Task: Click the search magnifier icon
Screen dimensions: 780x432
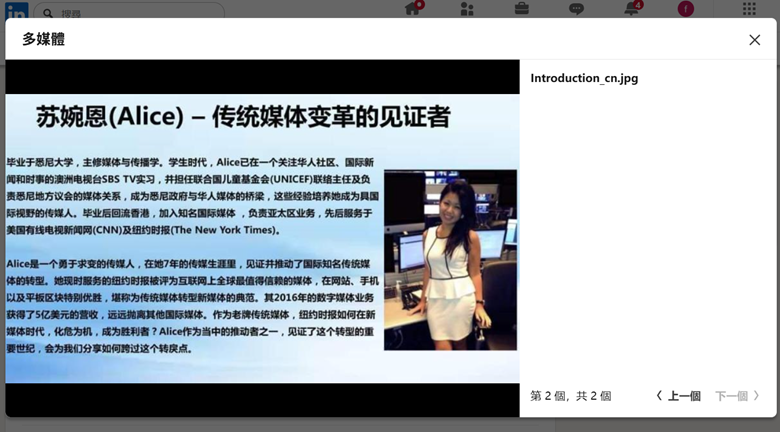Action: click(x=48, y=12)
